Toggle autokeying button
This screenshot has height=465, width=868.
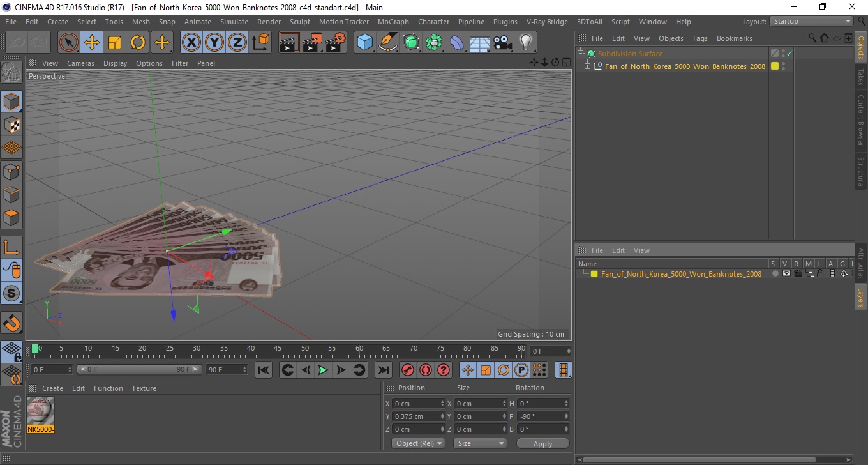(x=425, y=370)
